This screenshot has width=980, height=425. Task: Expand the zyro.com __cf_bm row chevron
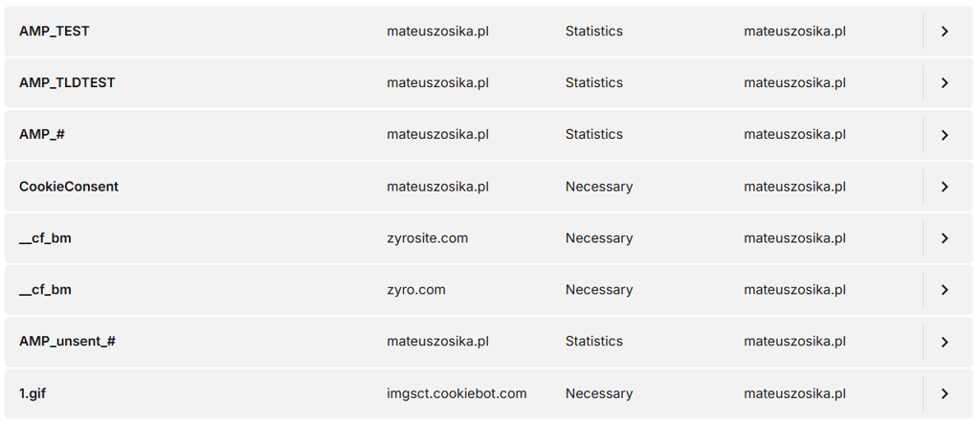[945, 290]
